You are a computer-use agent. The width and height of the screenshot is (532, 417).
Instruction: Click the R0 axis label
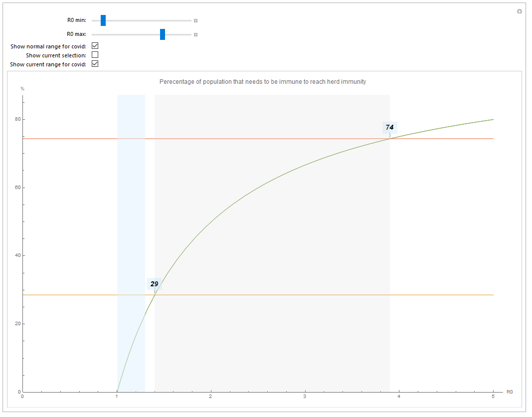[509, 392]
